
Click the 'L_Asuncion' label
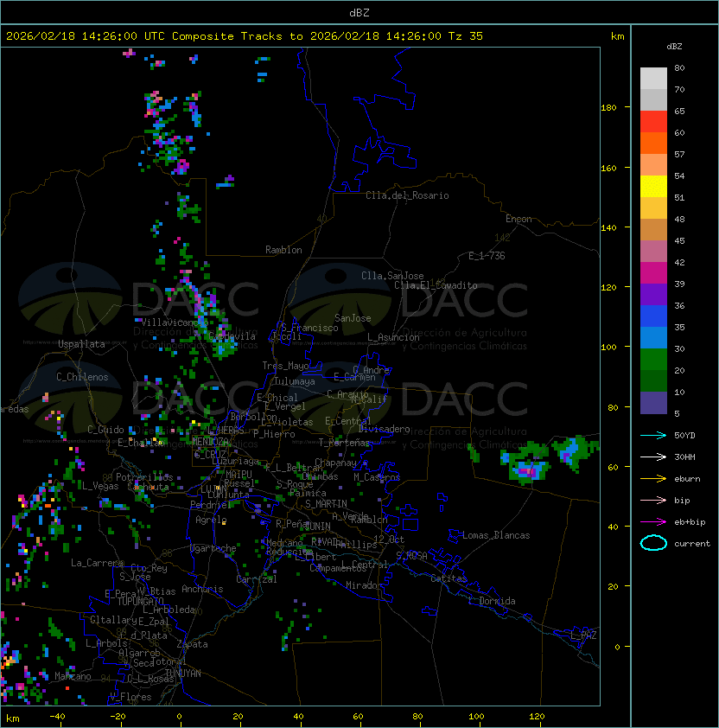[393, 337]
